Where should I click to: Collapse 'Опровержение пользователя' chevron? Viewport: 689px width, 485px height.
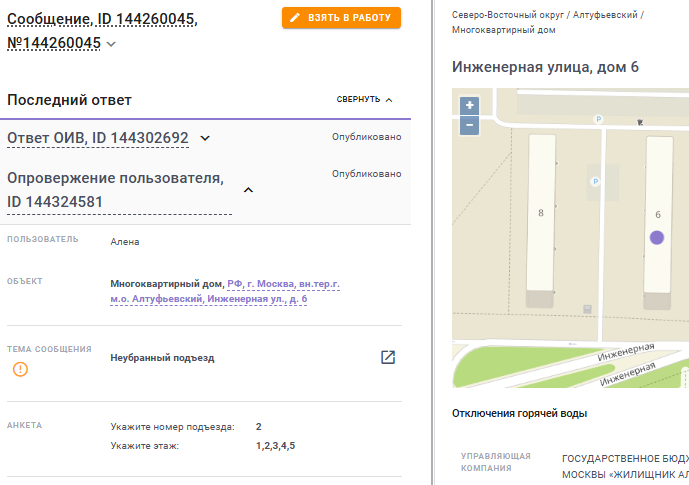point(248,190)
